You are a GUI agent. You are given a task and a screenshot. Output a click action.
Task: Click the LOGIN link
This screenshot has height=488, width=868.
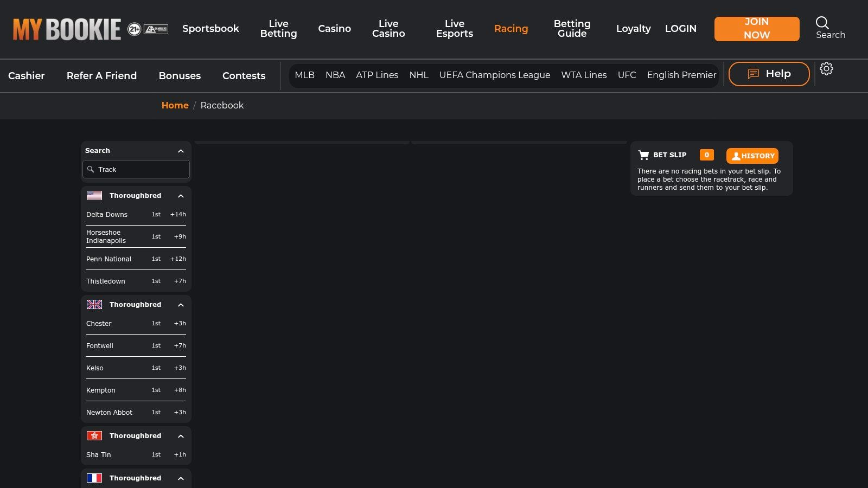(x=681, y=29)
